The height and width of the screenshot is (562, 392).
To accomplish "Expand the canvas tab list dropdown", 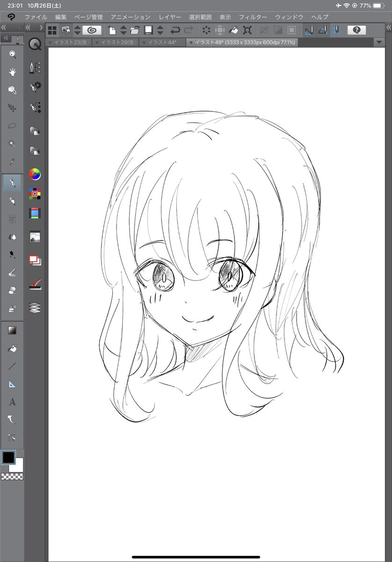I will coord(379,42).
